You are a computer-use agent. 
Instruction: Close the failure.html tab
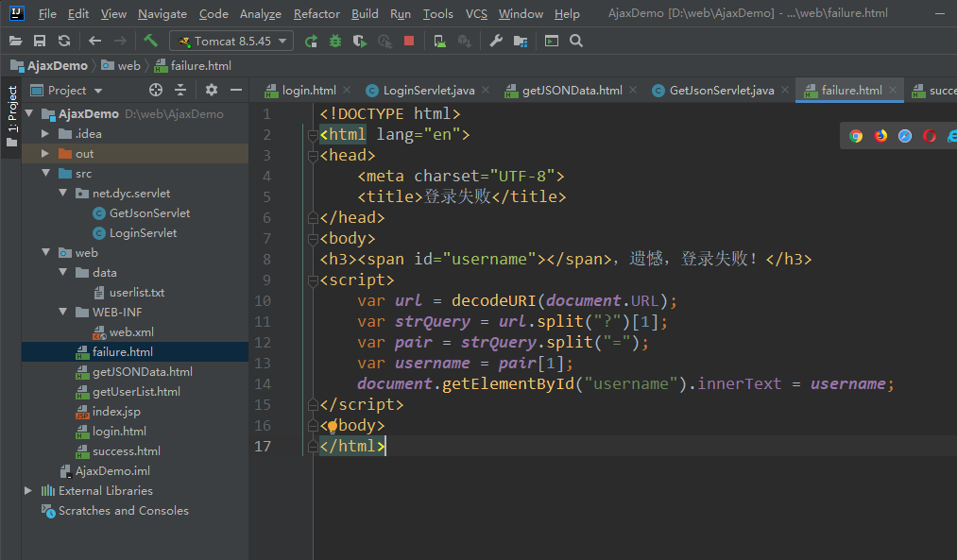[893, 90]
